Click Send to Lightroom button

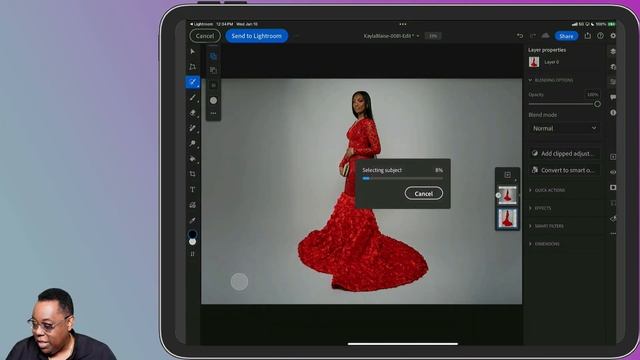[256, 36]
